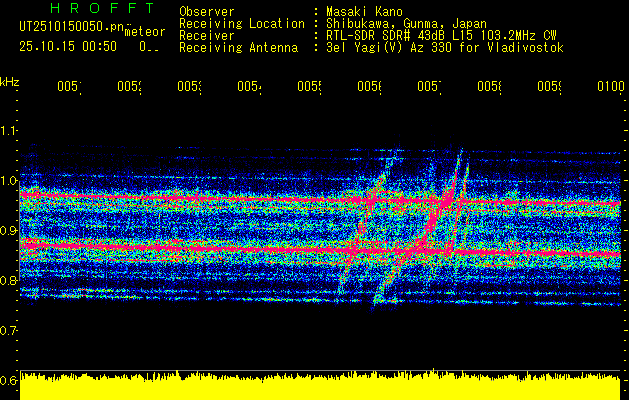Click the 0055 time marker
This screenshot has height=400, width=629.
(x=310, y=86)
